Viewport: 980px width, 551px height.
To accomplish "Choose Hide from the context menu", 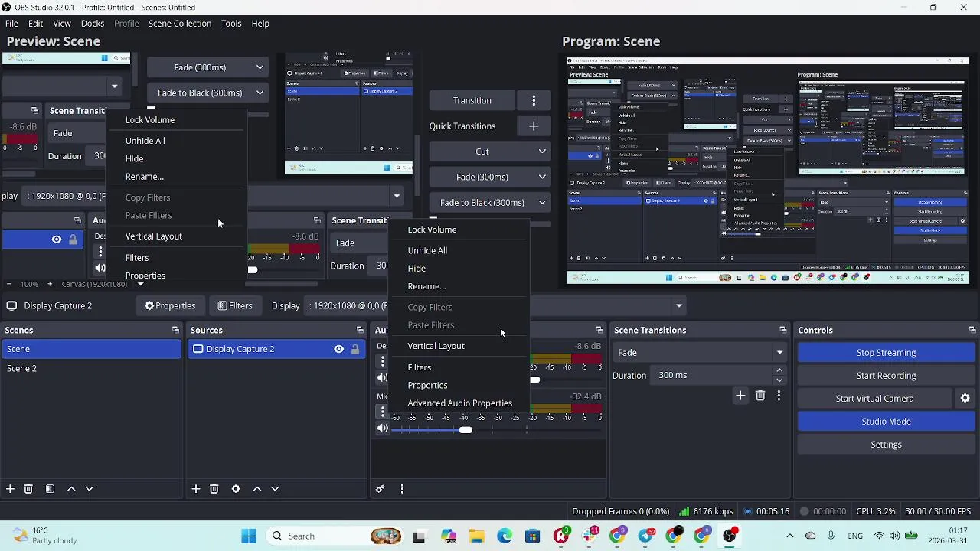I will [416, 269].
